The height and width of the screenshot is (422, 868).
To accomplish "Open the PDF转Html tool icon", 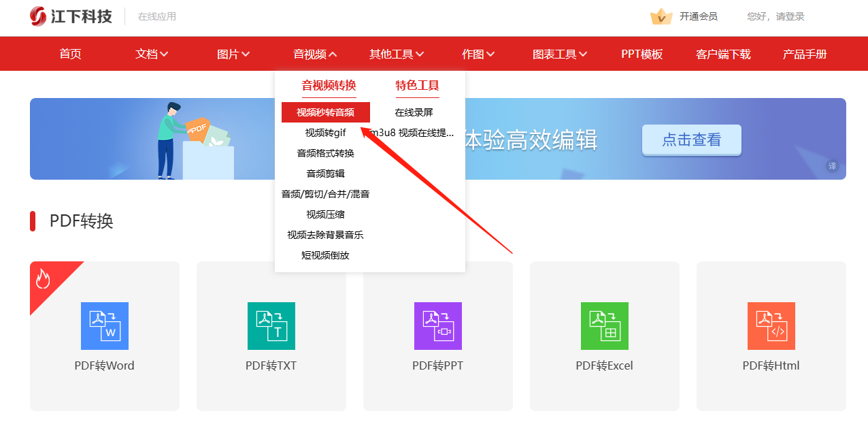I will click(771, 326).
